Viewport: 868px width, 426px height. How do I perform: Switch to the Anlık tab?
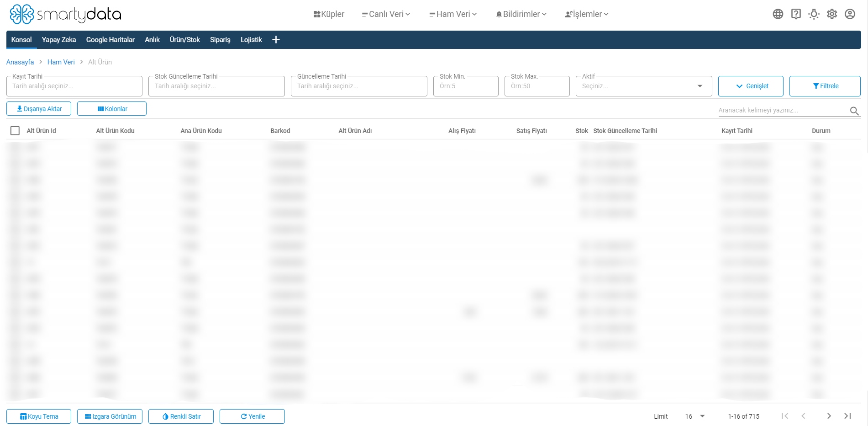click(x=152, y=40)
